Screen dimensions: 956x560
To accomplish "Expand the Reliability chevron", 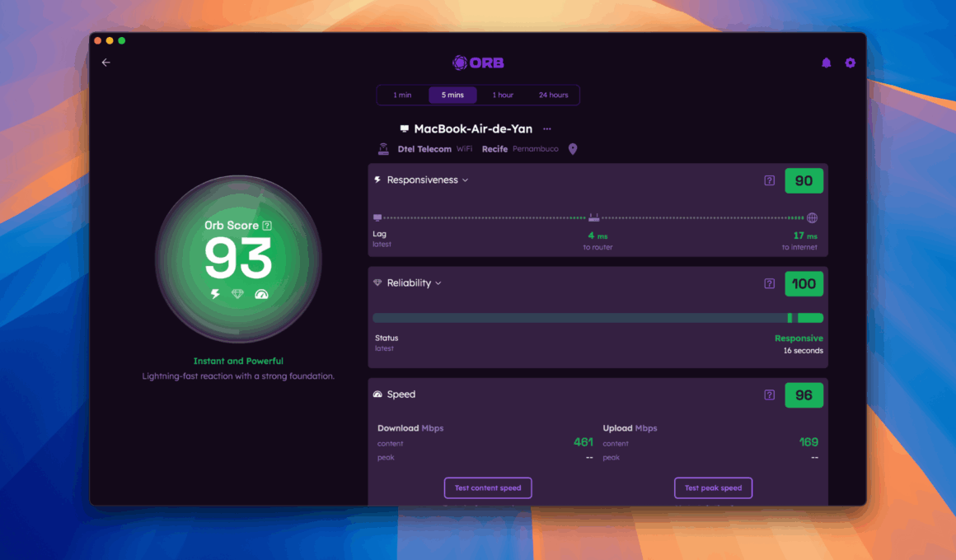I will point(438,283).
